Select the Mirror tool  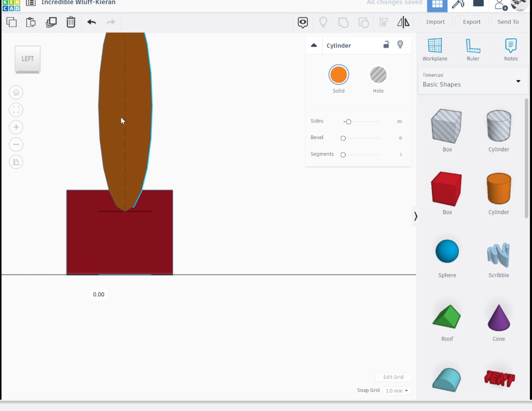coord(403,22)
